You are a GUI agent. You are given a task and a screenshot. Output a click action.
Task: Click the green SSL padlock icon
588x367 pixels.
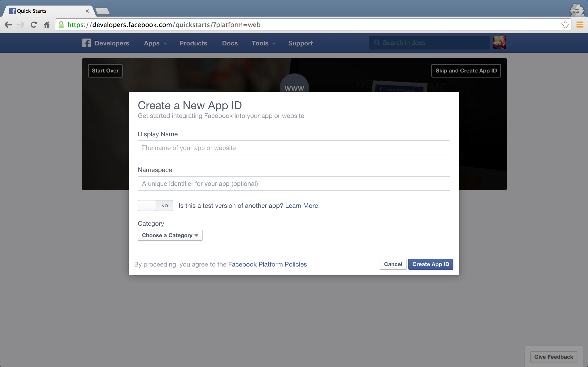[62, 25]
